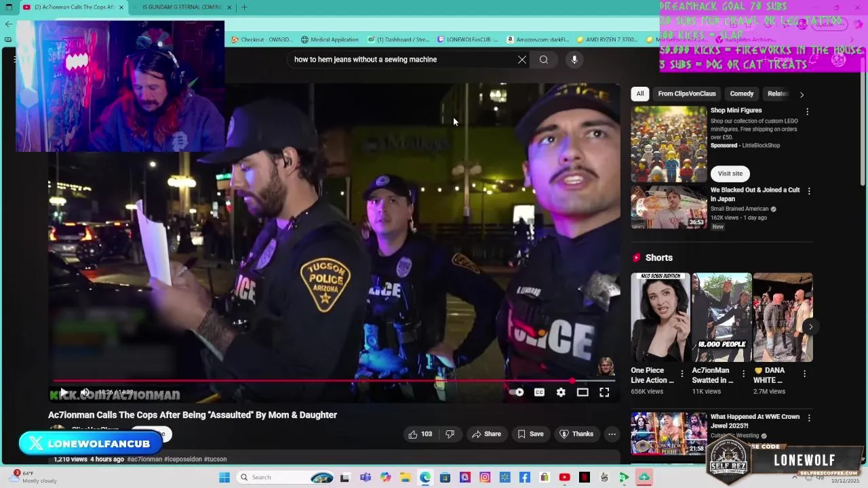
Task: Select the Comedy filter chip
Action: [x=741, y=94]
